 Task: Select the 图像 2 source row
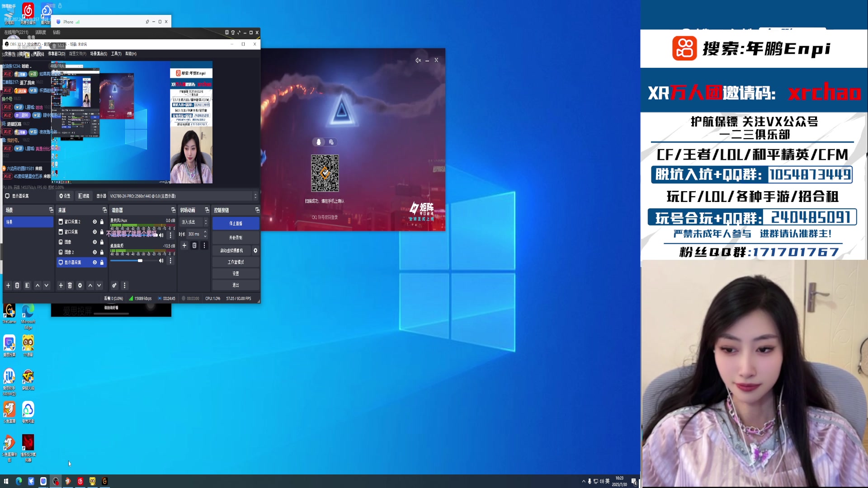[81, 252]
